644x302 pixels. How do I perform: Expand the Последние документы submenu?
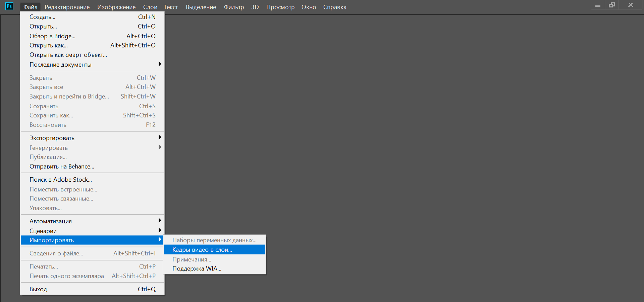(x=92, y=64)
